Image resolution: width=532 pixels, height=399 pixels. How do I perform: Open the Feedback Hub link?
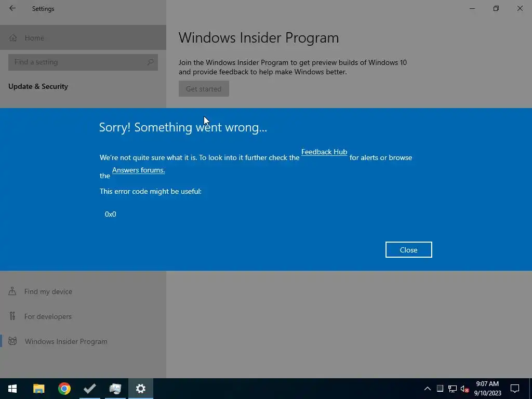point(324,152)
